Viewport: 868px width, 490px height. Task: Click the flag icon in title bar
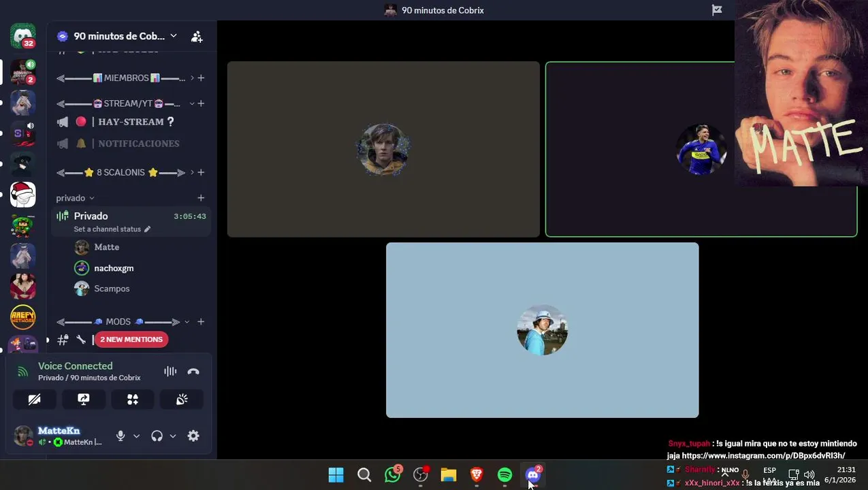(717, 10)
